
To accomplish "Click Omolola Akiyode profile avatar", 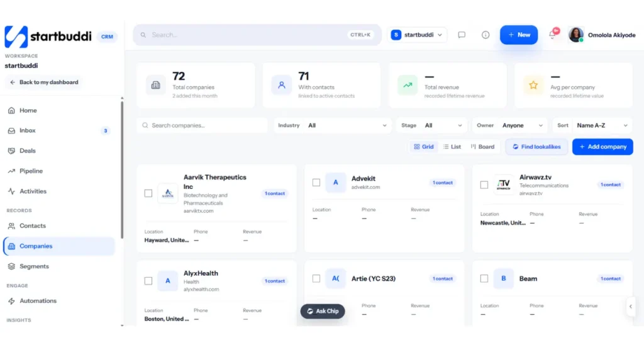I will (576, 35).
